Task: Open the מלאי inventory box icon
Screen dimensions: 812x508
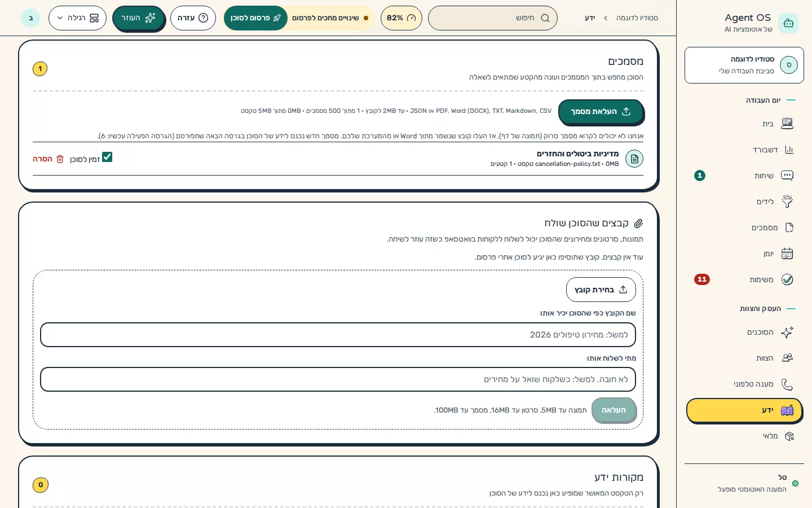Action: coord(789,436)
